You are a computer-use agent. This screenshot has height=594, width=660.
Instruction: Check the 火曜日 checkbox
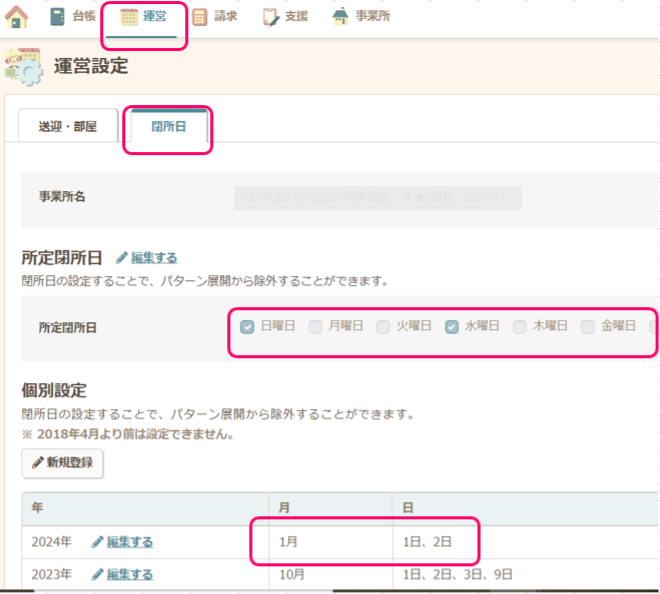(383, 326)
